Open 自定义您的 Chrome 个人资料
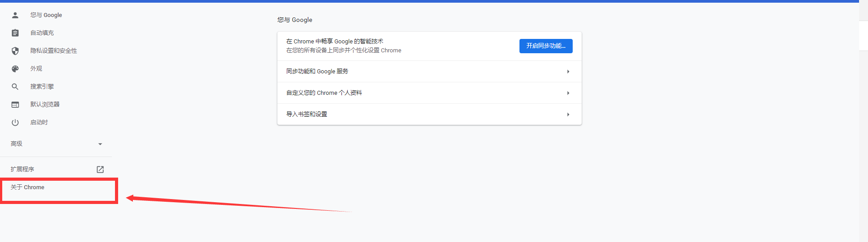 [x=430, y=93]
